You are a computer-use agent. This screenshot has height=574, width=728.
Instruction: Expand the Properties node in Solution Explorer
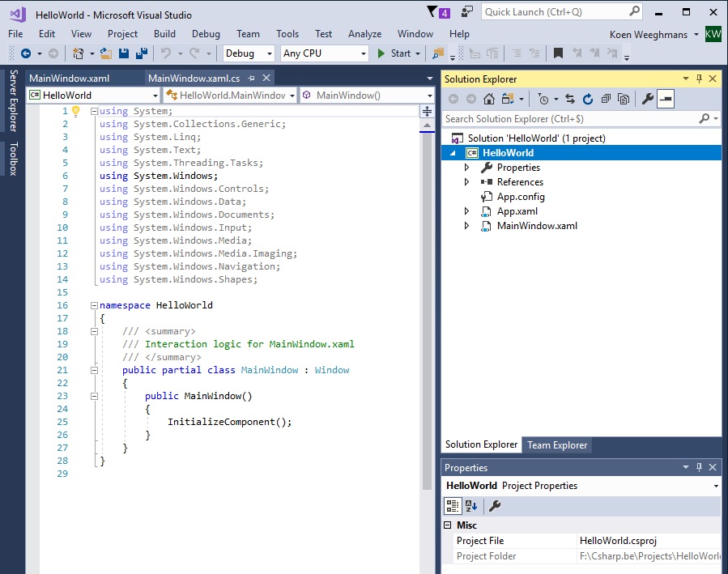tap(467, 168)
